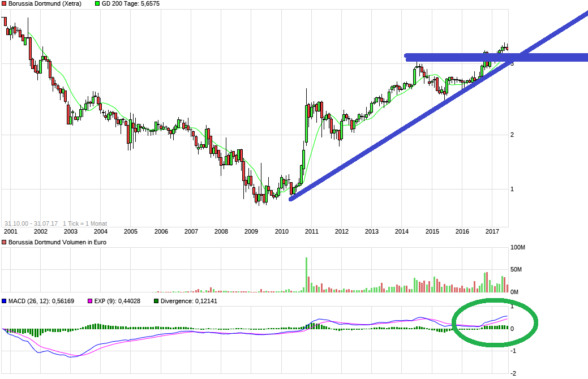Click the 2002 year label on the time axis
The height and width of the screenshot is (379, 588).
click(x=41, y=232)
